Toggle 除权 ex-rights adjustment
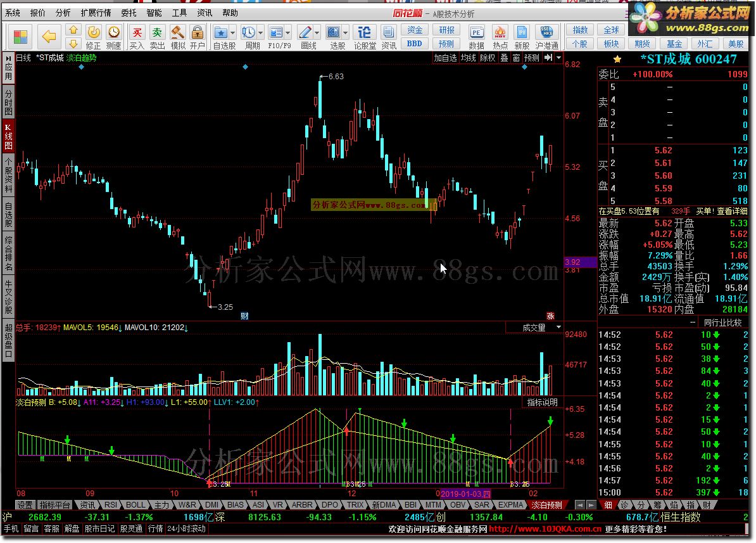The image size is (756, 543). 488,58
